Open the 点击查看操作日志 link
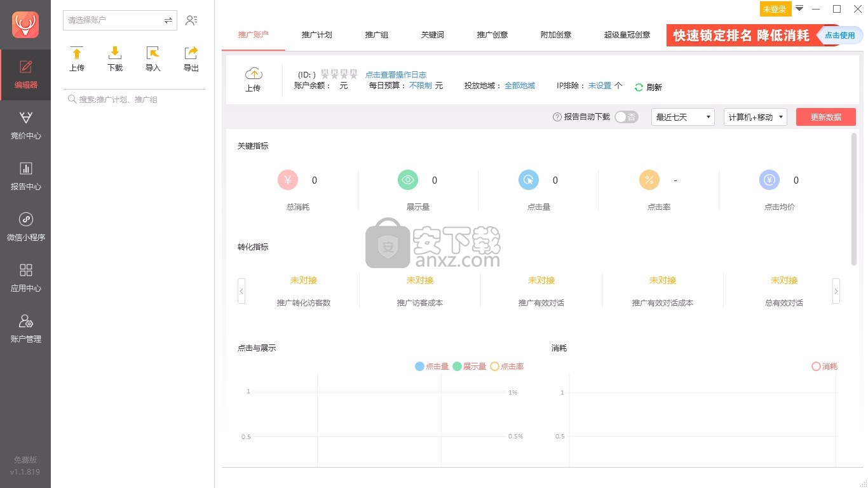This screenshot has width=868, height=488. (396, 75)
